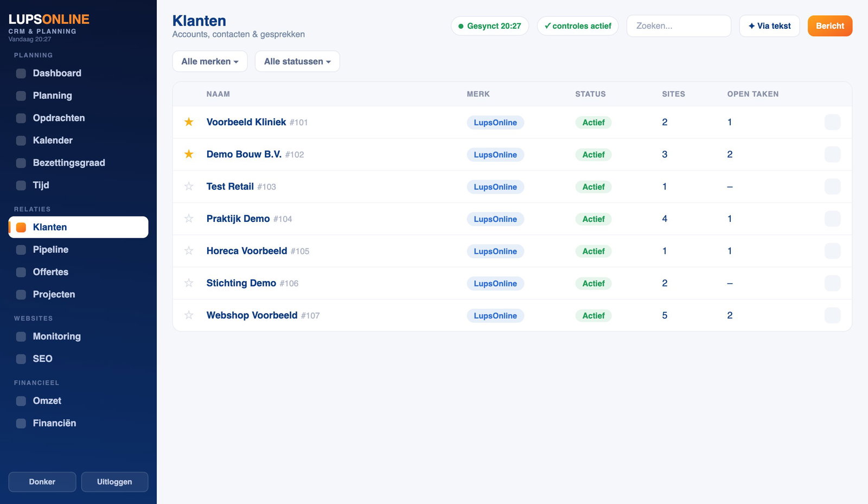The width and height of the screenshot is (868, 504).
Task: Click the LUPSONLINE logo
Action: tap(49, 20)
